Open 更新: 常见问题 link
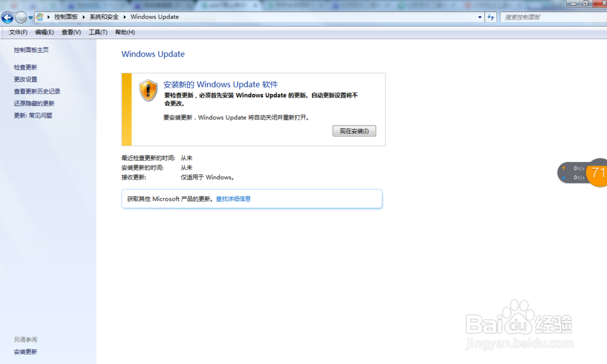 (x=33, y=115)
